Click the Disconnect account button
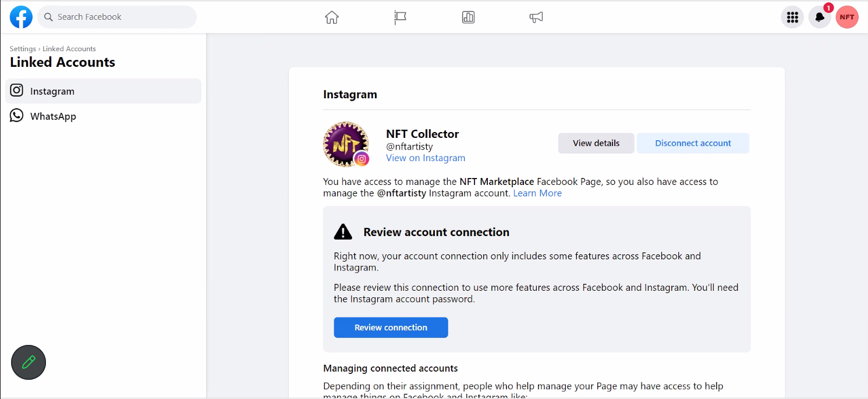This screenshot has width=868, height=399. [x=693, y=143]
